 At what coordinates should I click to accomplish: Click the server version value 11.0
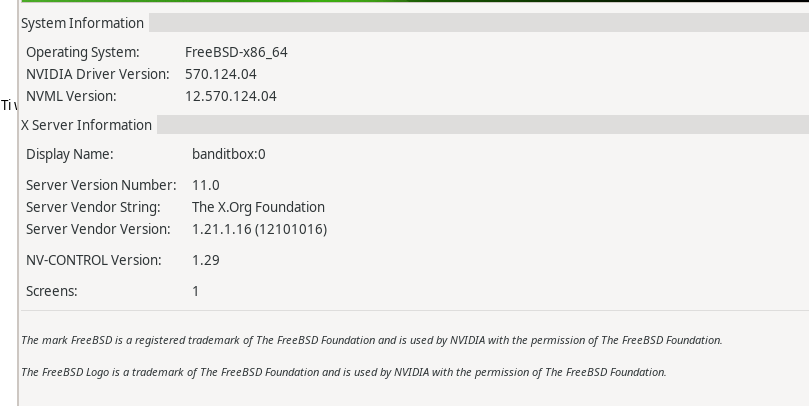coord(206,185)
